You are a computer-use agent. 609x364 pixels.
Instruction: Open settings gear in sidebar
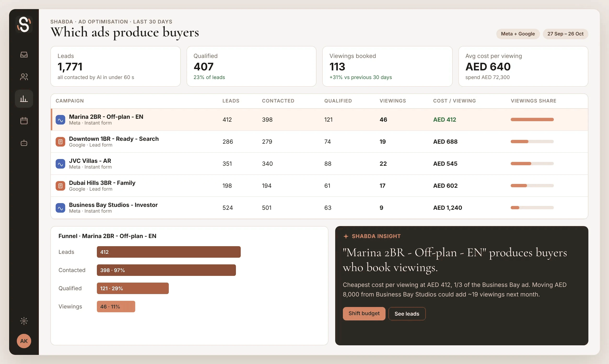pyautogui.click(x=24, y=321)
